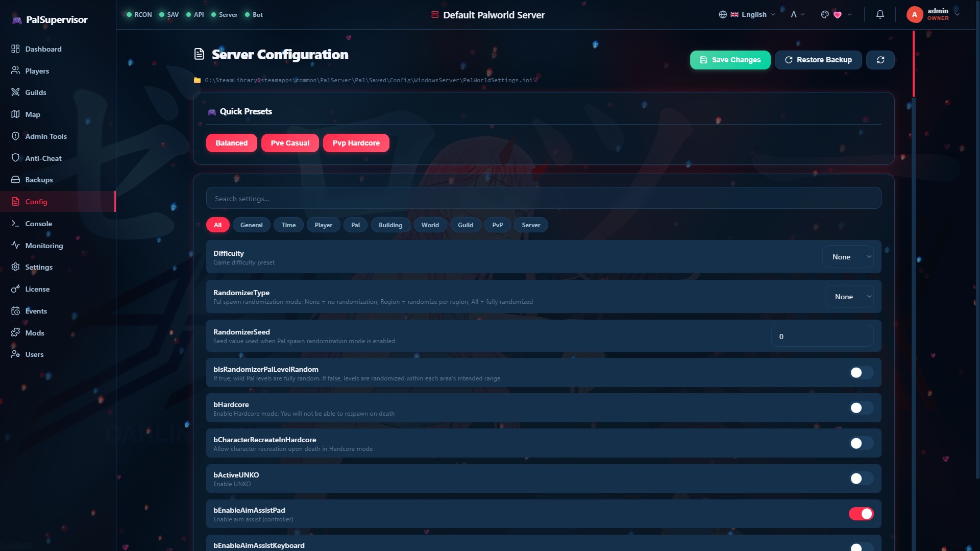Click the admin avatar circle

(x=915, y=15)
